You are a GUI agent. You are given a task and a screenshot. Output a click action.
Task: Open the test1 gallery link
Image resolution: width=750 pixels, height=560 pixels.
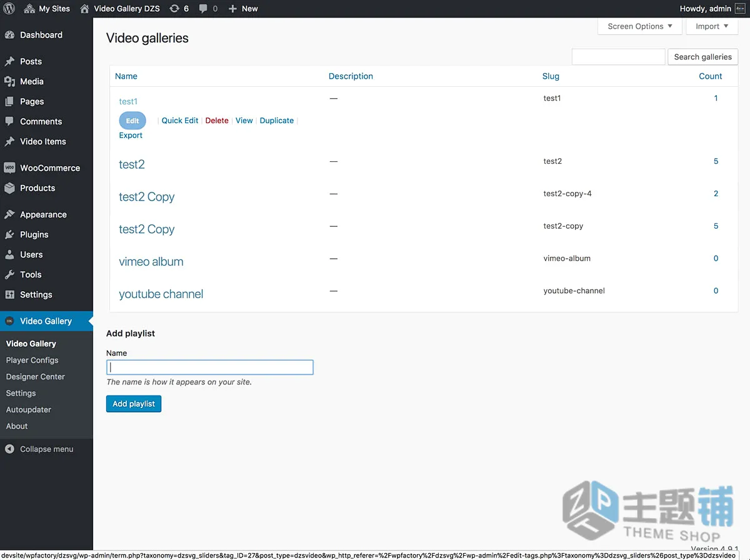[x=128, y=101]
